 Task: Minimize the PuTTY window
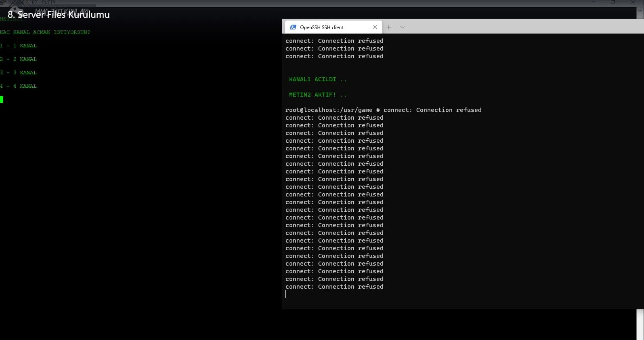click(594, 2)
